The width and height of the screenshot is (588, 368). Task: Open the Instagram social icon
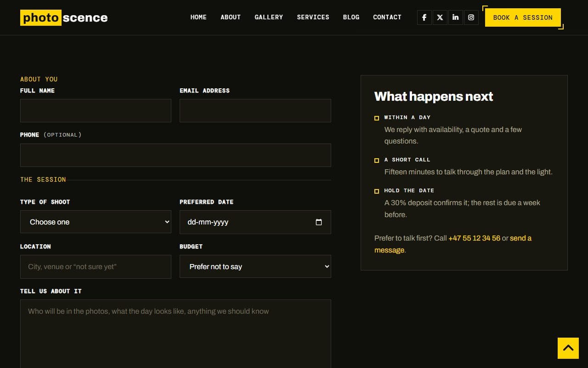click(471, 17)
